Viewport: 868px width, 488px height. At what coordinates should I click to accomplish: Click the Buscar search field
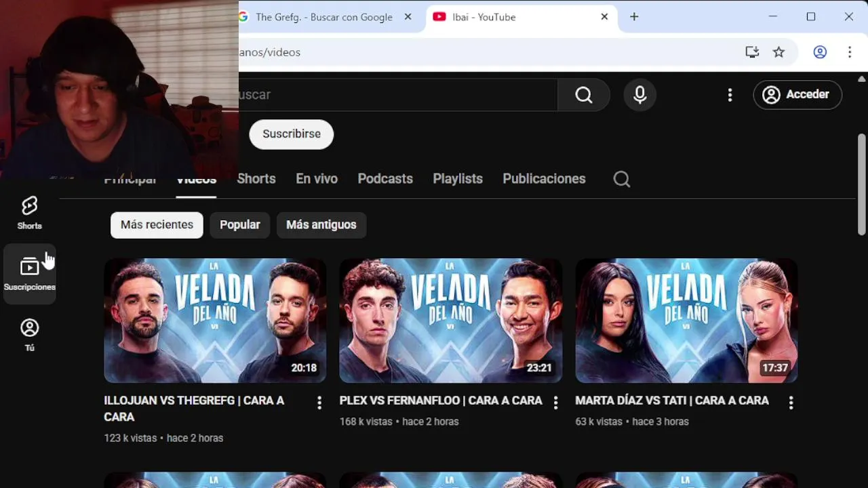(397, 95)
